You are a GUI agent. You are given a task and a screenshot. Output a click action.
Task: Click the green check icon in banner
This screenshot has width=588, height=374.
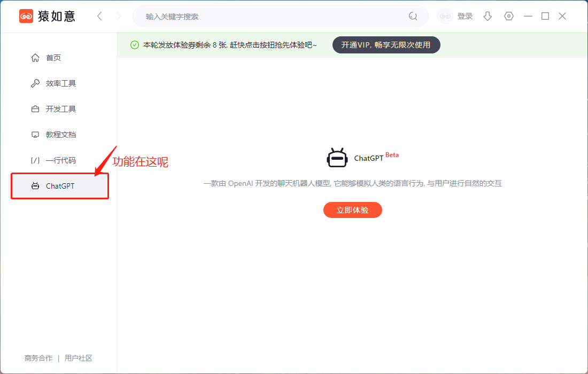(134, 44)
